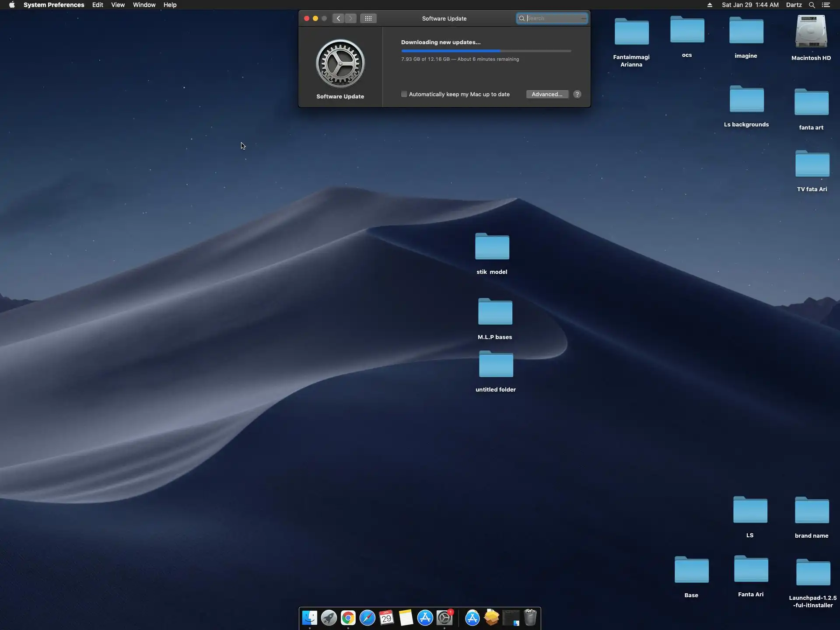Open the Window menu
The image size is (840, 630).
coord(144,5)
